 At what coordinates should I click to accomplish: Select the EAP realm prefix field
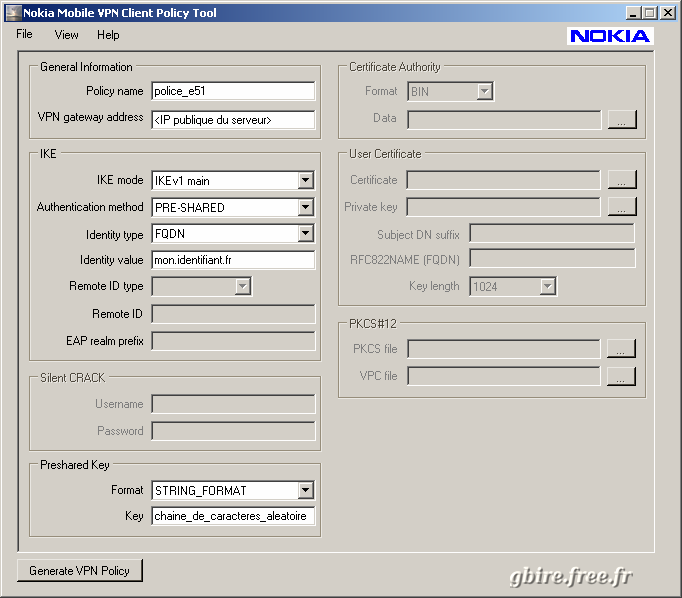click(233, 341)
